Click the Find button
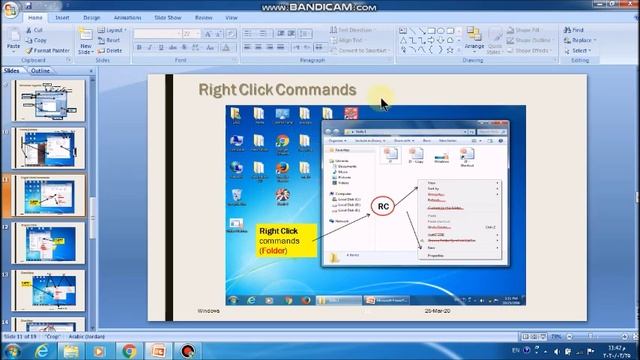The height and width of the screenshot is (360, 640). (574, 30)
